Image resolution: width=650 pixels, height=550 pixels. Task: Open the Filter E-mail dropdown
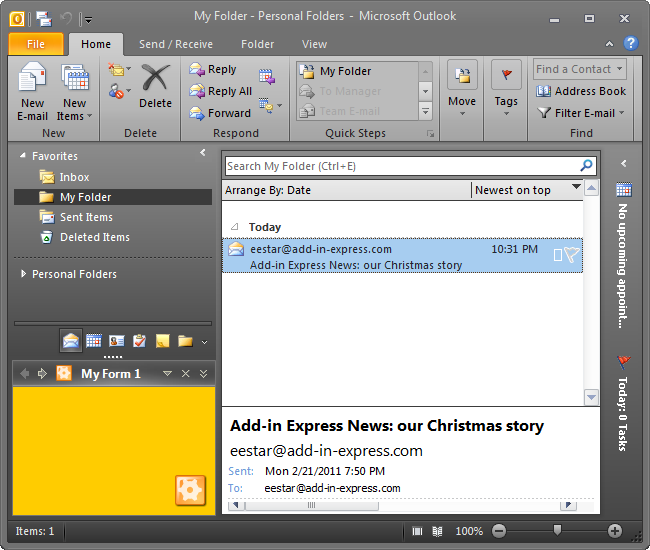pyautogui.click(x=580, y=113)
